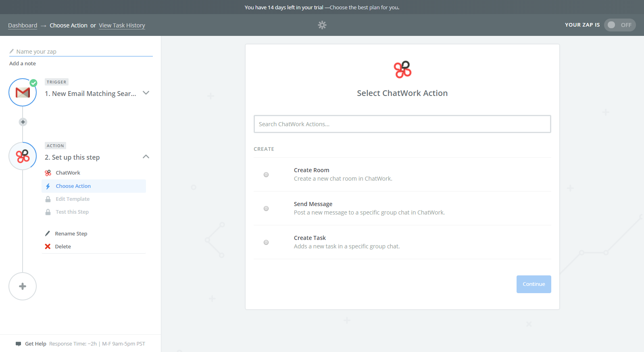The width and height of the screenshot is (644, 352).
Task: Click the Set up this step title
Action: tap(72, 157)
